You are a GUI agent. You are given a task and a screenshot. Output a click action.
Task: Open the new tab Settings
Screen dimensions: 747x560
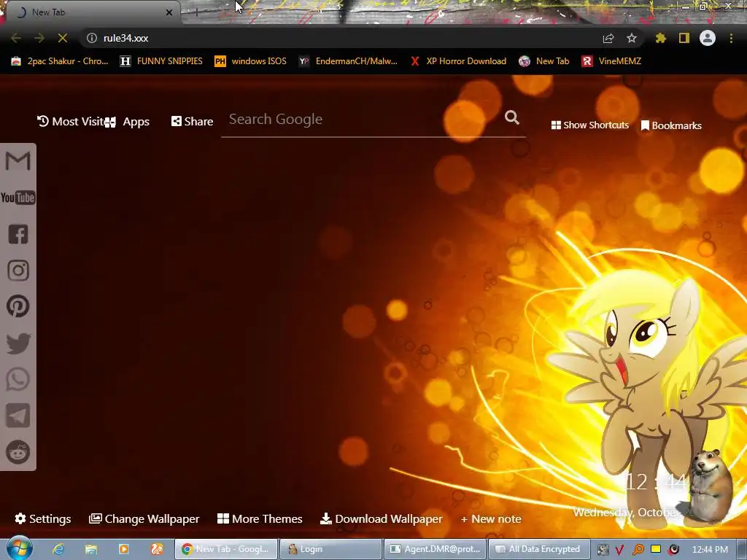click(43, 518)
